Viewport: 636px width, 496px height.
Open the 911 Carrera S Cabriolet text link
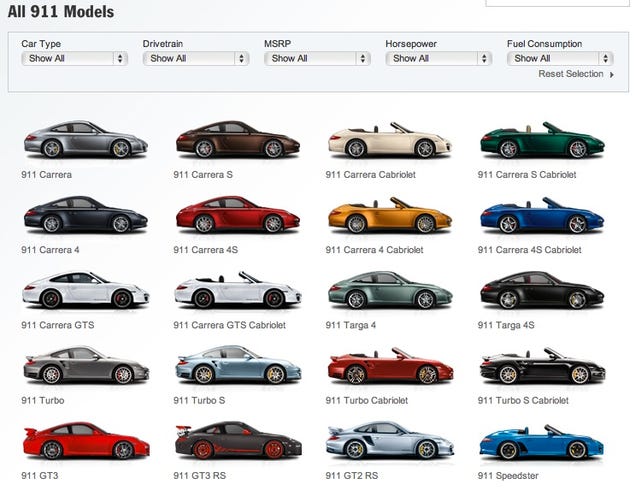(527, 175)
